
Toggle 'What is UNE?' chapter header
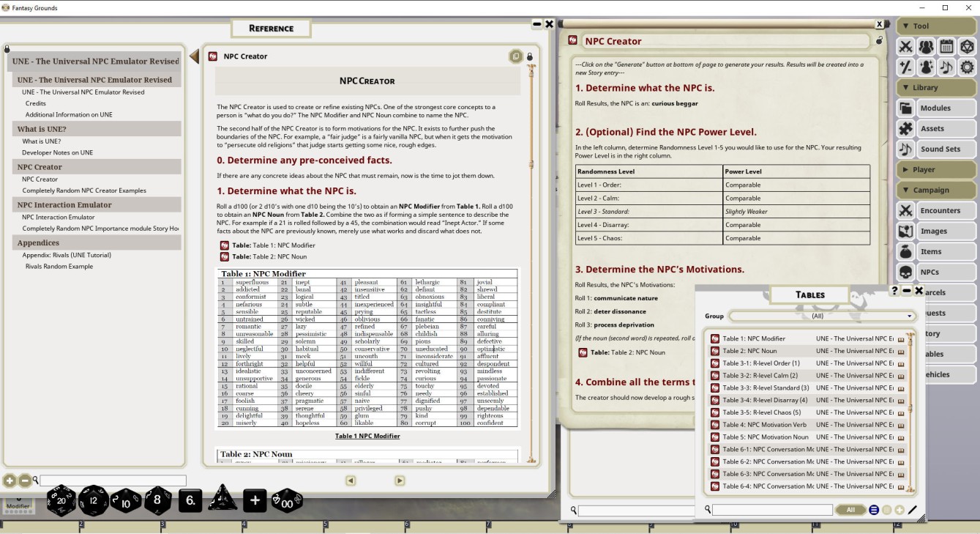click(x=97, y=129)
